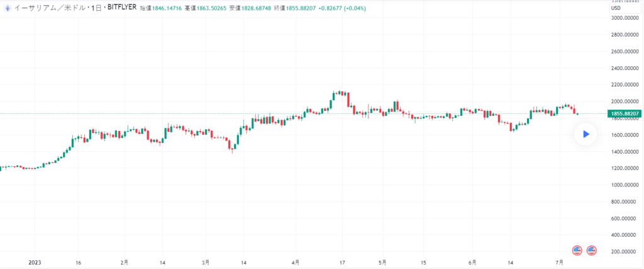Click the right US flag event icon
Screen dimensions: 644x269
click(592, 250)
